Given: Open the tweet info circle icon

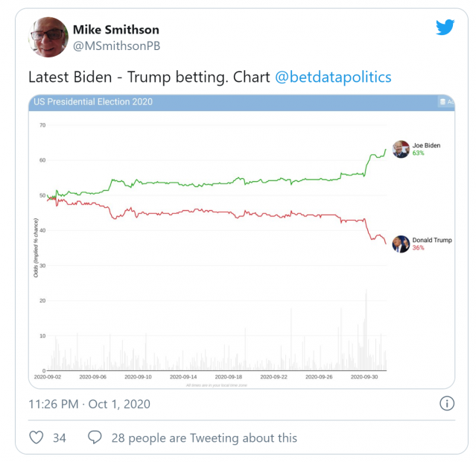Looking at the screenshot, I should tap(447, 404).
